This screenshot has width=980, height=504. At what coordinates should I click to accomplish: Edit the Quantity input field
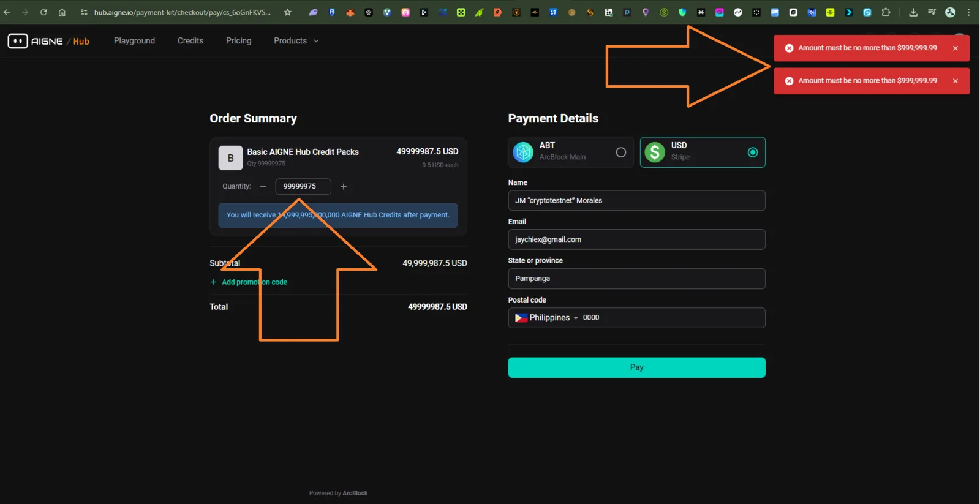tap(303, 186)
